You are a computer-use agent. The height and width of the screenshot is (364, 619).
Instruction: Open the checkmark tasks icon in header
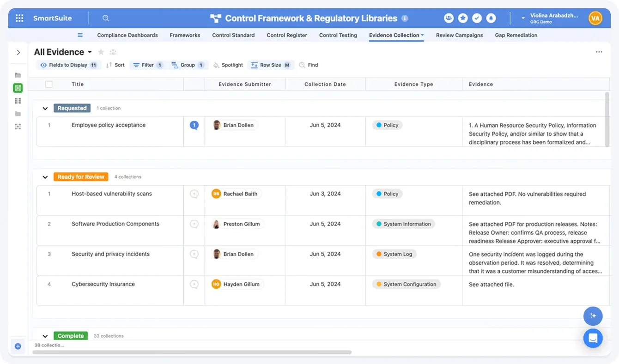[477, 18]
